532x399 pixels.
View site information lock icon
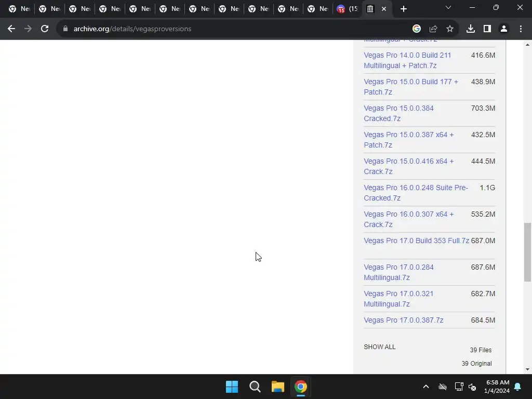pos(65,29)
